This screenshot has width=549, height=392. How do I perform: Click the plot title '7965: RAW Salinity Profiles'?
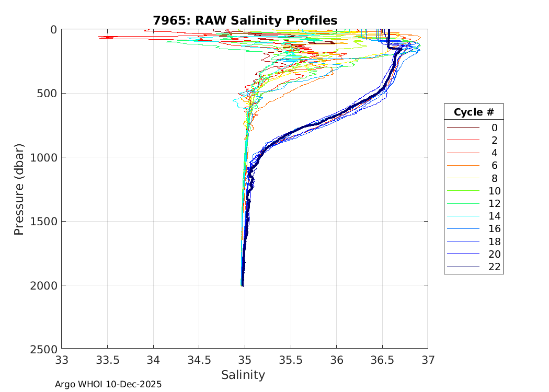point(245,20)
